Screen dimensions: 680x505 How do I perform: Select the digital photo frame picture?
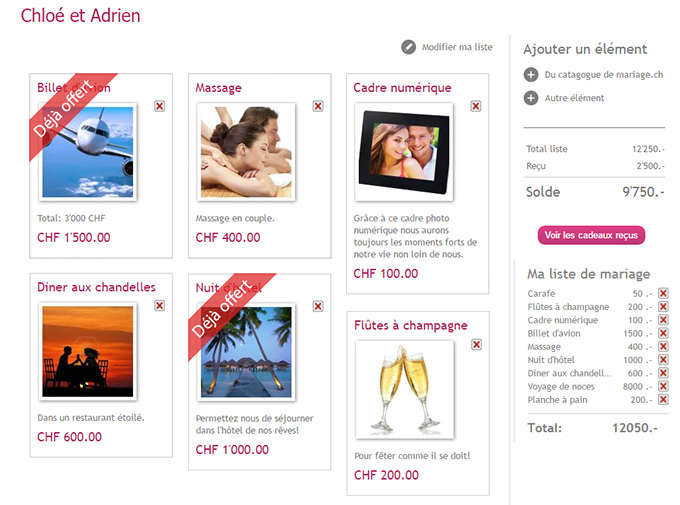coord(404,152)
